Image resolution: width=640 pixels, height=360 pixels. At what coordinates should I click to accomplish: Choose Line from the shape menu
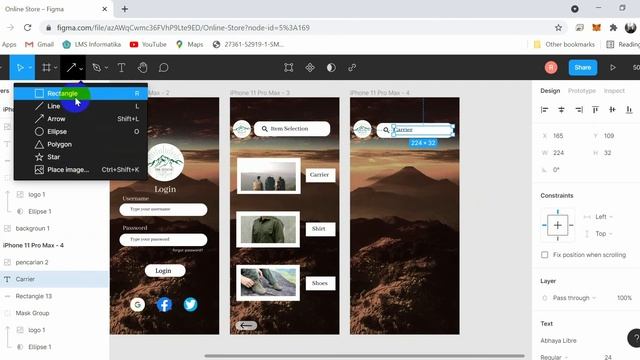[x=81, y=106]
